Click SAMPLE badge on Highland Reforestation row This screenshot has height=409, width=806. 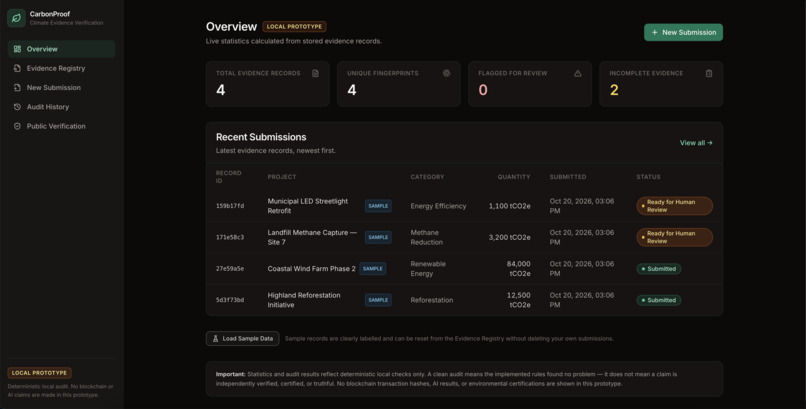[x=378, y=300]
